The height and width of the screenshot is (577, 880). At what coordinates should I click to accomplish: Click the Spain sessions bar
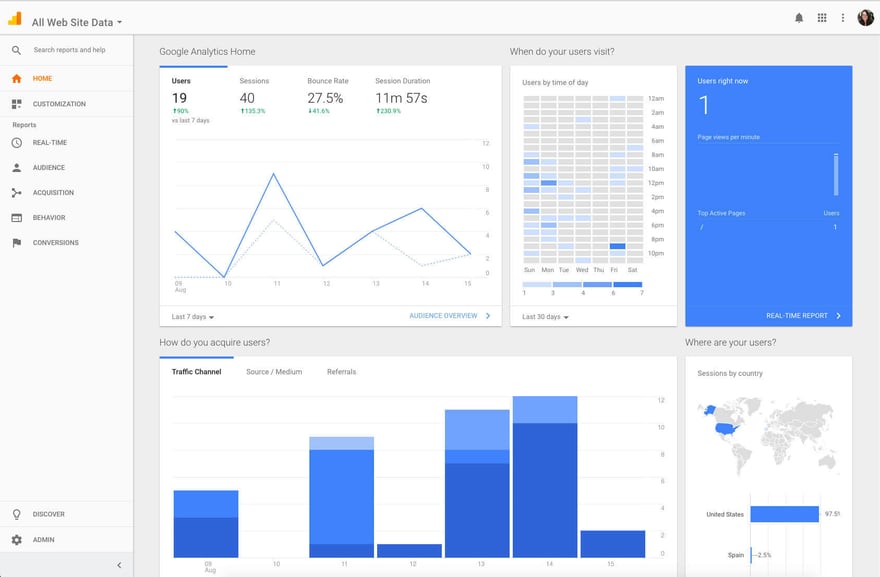[x=751, y=555]
